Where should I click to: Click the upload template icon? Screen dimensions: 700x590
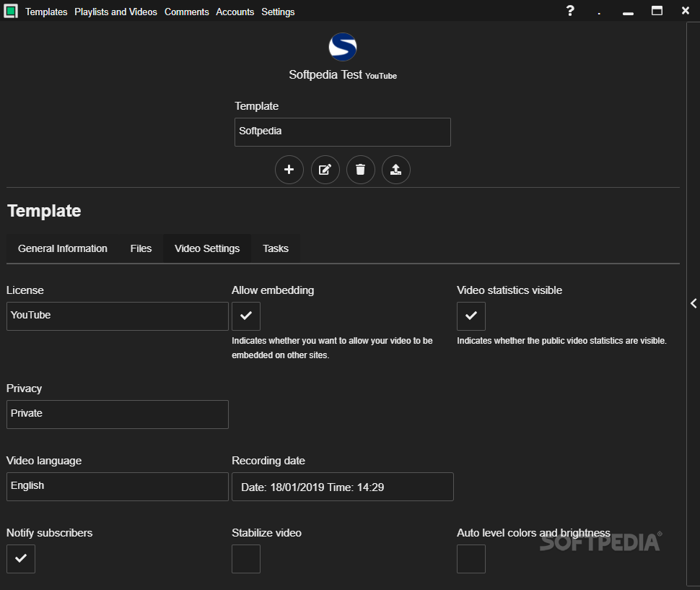[396, 170]
